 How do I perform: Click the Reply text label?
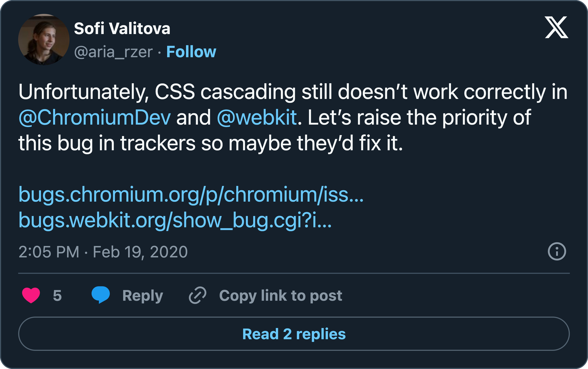tap(143, 296)
